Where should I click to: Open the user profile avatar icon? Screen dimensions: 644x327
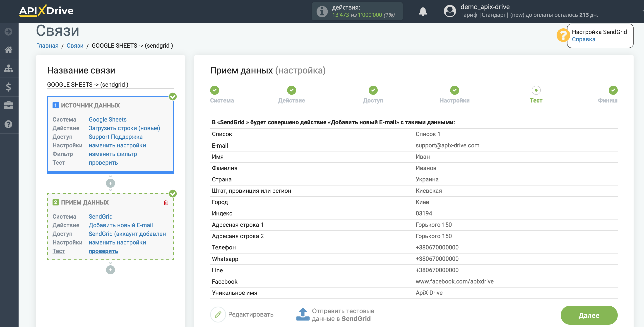[450, 11]
